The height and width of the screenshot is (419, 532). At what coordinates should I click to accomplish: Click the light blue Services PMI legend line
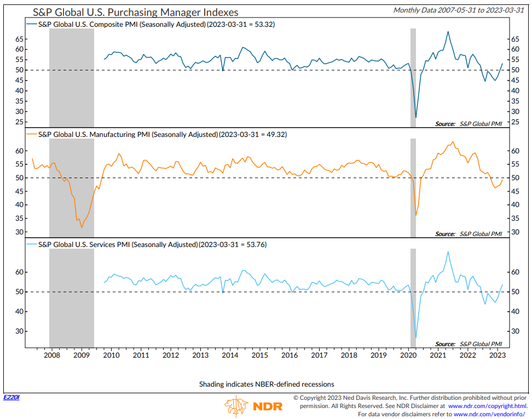32,244
